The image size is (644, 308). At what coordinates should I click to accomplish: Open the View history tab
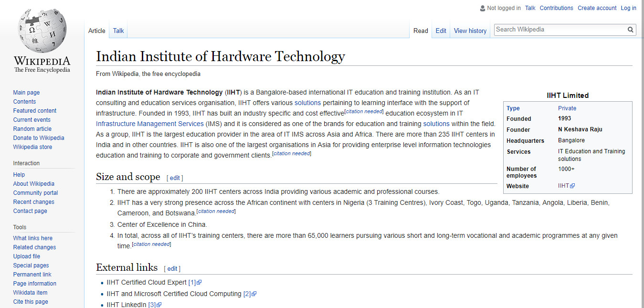coord(470,31)
